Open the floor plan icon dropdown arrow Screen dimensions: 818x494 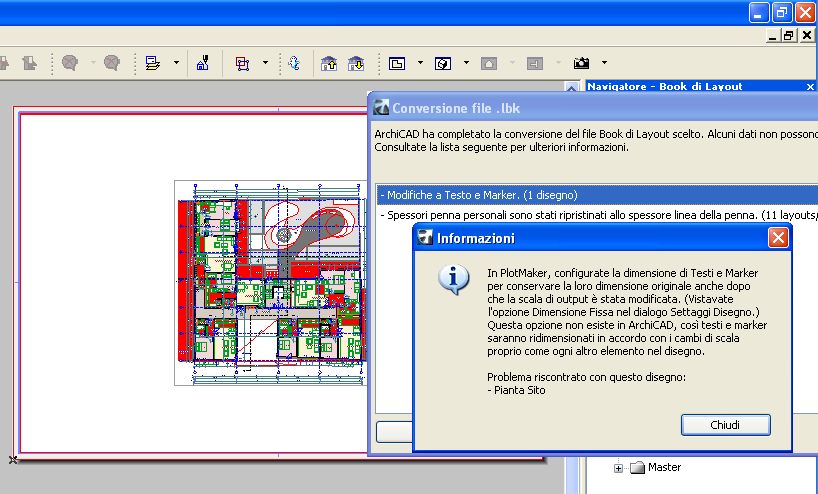pos(420,63)
